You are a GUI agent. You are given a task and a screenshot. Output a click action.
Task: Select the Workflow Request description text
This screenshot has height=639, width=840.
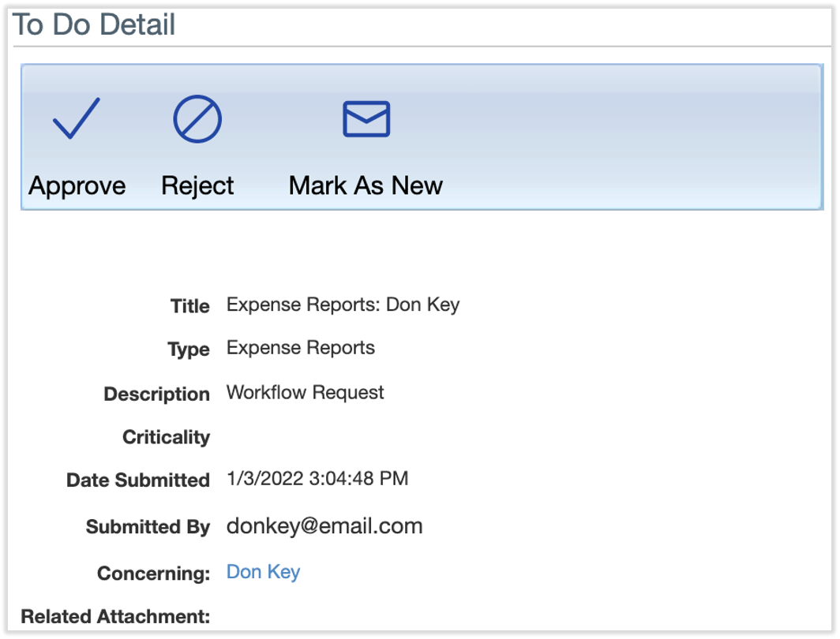[x=305, y=392]
